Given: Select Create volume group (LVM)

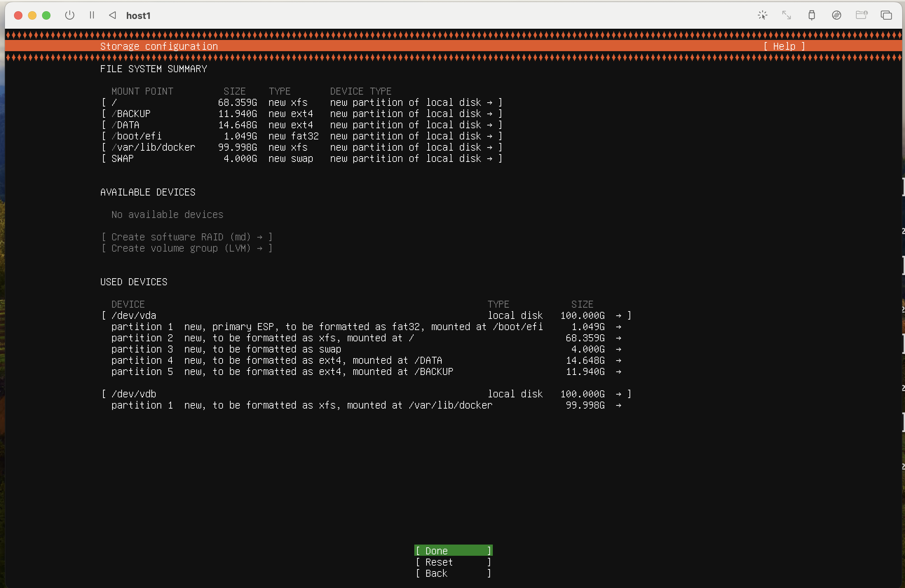Looking at the screenshot, I should coord(186,248).
